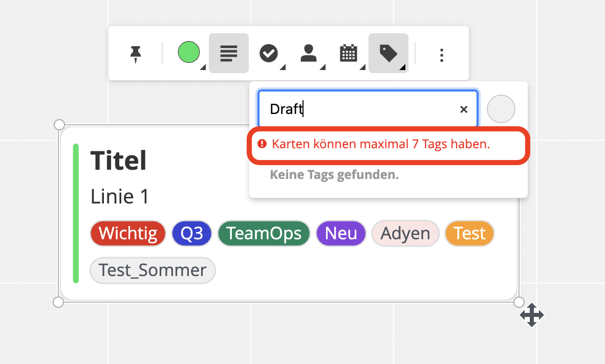
Task: Select the green TeamOps tag
Action: pyautogui.click(x=264, y=234)
